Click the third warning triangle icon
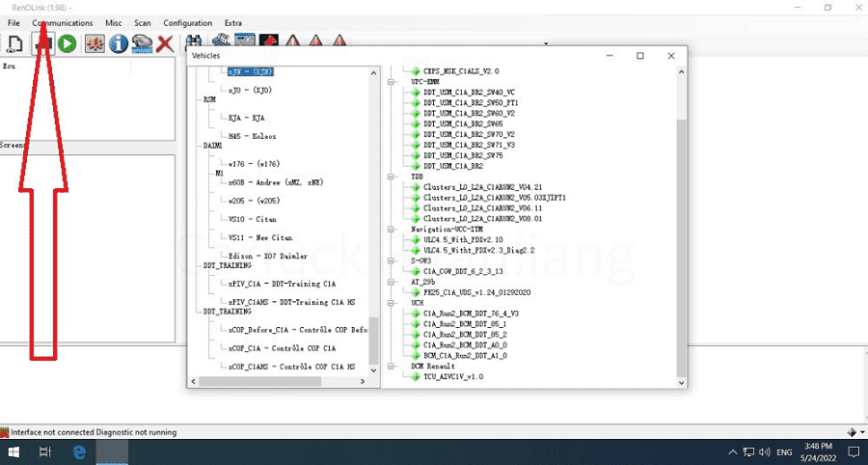868x465 pixels. [x=339, y=41]
